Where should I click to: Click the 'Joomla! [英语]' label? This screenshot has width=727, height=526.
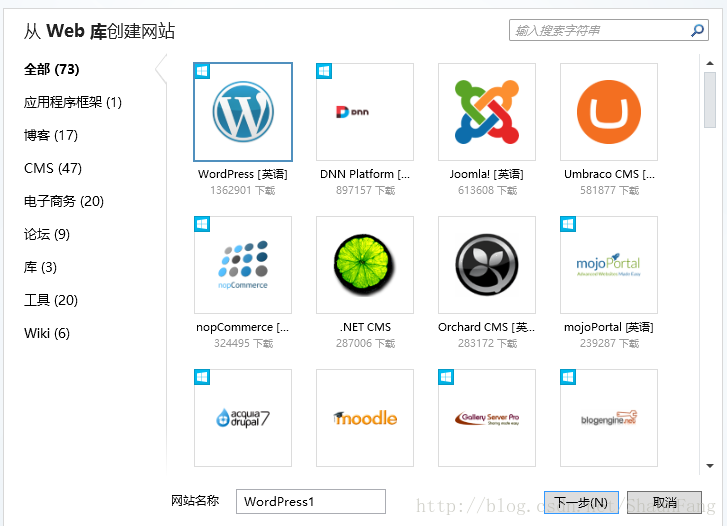[487, 174]
